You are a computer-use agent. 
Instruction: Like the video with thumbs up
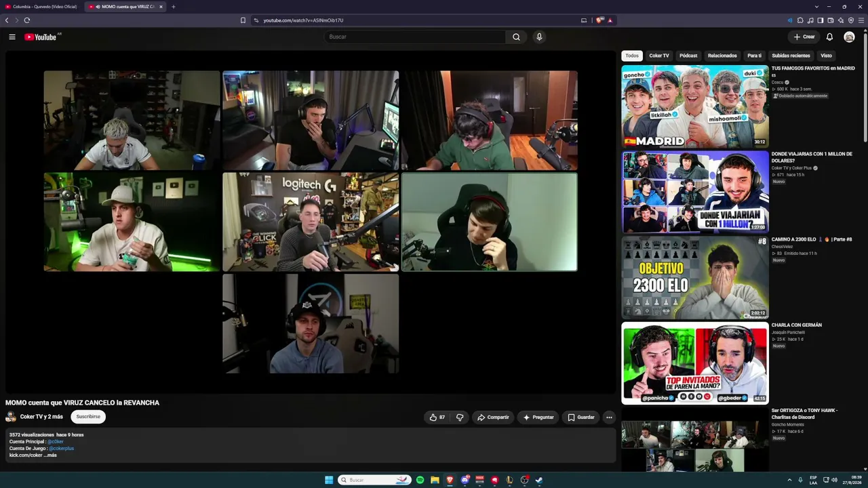pos(437,418)
